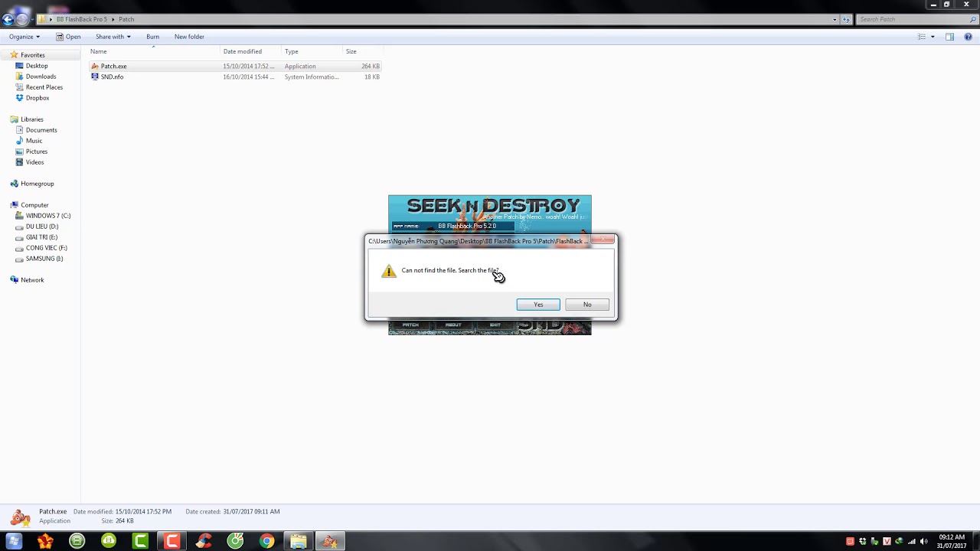Click the ABOUT button in the patcher window
This screenshot has height=551, width=980.
coord(453,325)
